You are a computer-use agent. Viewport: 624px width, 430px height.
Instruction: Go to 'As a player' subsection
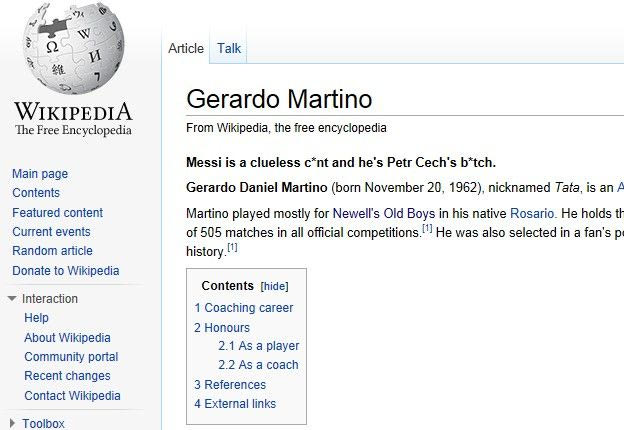259,346
